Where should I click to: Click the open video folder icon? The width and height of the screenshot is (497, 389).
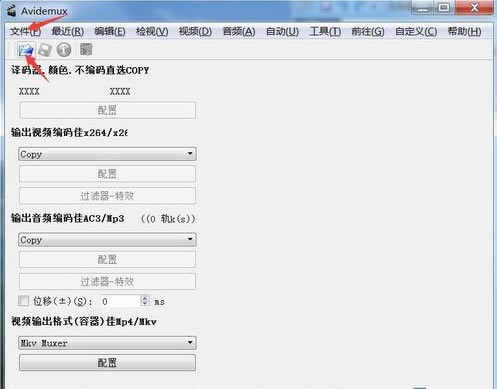pyautogui.click(x=26, y=50)
